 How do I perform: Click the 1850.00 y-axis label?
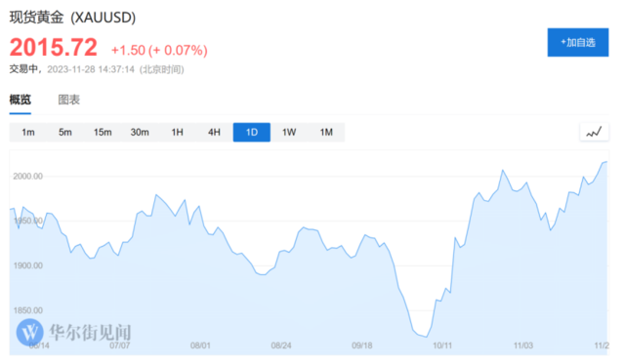click(28, 310)
